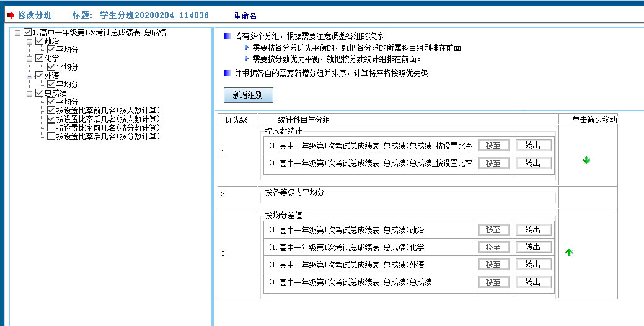Viewport: 644px width, 326px height.
Task: Collapse the 化学 tree branch
Action: pyautogui.click(x=29, y=58)
